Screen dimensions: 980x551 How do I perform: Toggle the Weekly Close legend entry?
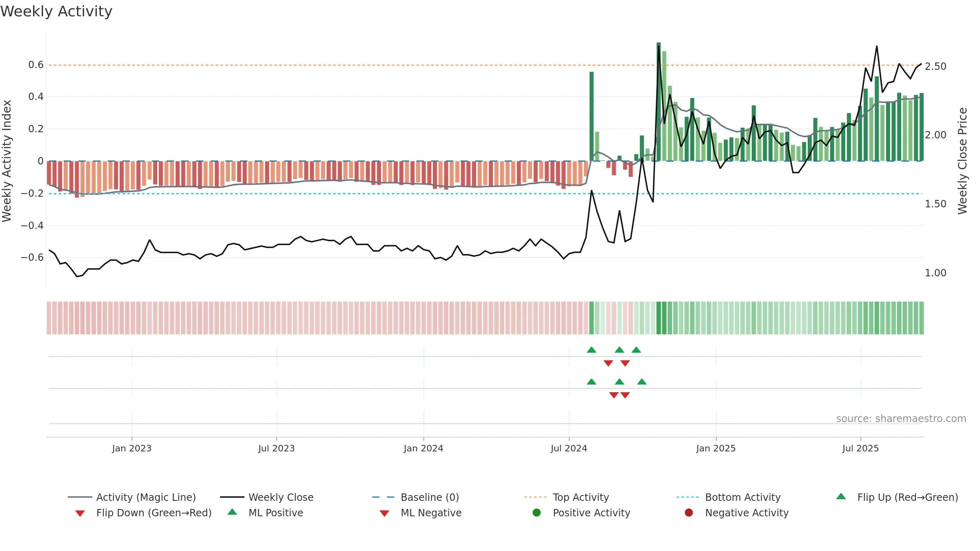(x=267, y=497)
